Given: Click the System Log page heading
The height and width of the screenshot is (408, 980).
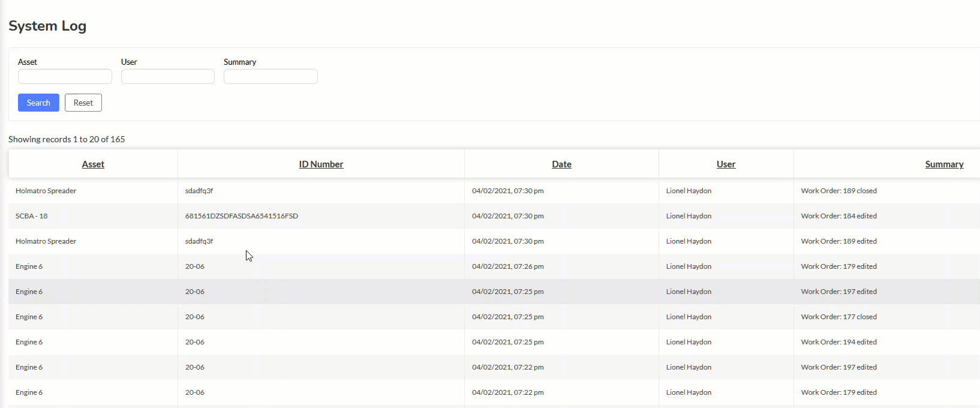Looking at the screenshot, I should 47,26.
